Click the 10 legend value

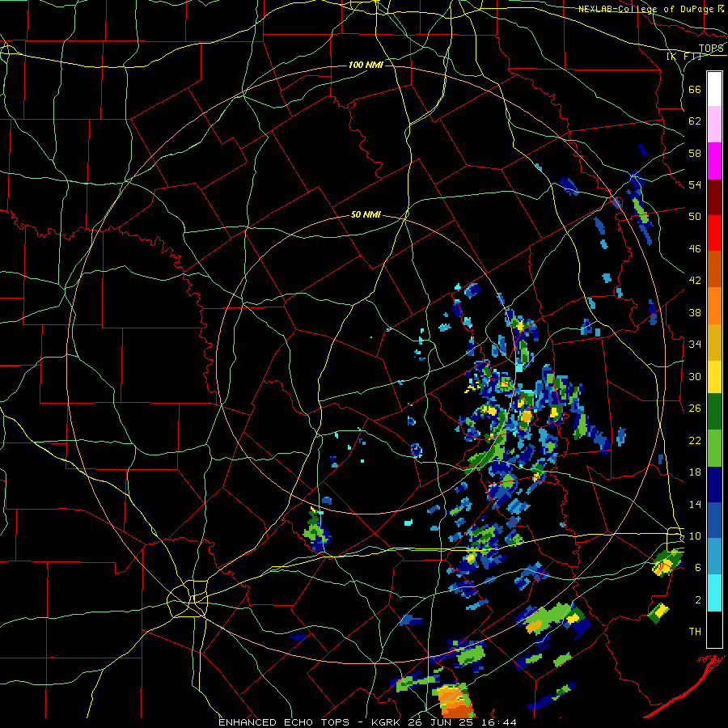[695, 536]
